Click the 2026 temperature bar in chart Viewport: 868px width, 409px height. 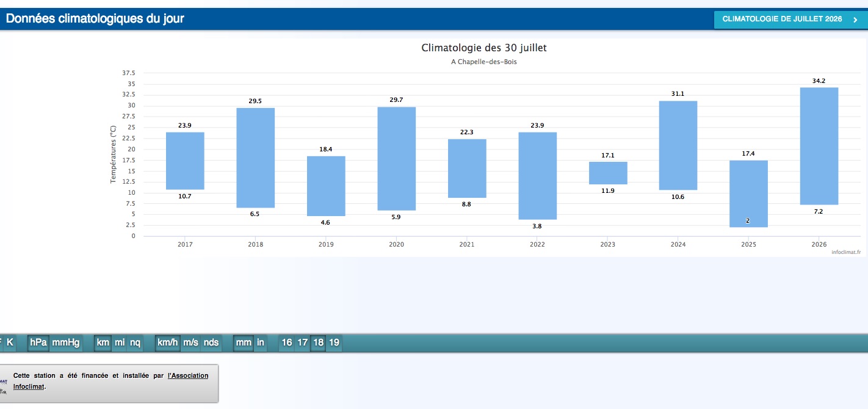819,146
